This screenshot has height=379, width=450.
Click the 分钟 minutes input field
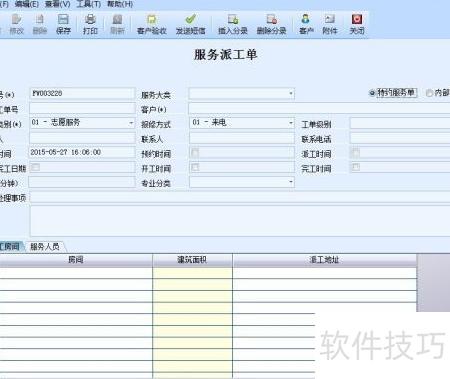point(82,182)
